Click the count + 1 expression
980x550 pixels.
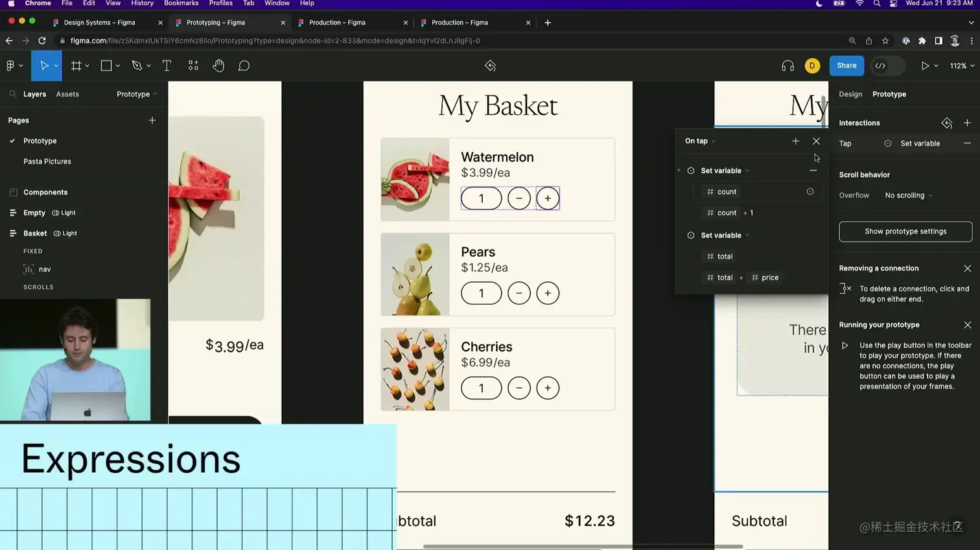(x=730, y=213)
